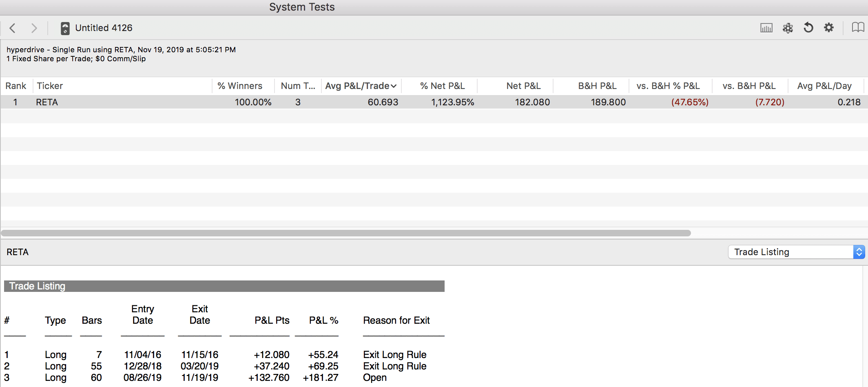Sort by the vs. B&H % P&L header
Image resolution: width=868 pixels, height=387 pixels.
tap(668, 86)
